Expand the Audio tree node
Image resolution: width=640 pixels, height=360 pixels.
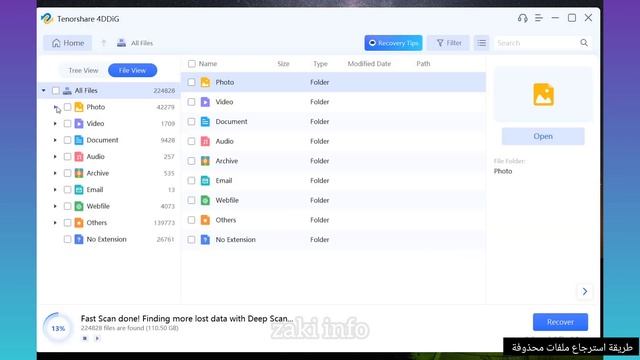[x=55, y=156]
